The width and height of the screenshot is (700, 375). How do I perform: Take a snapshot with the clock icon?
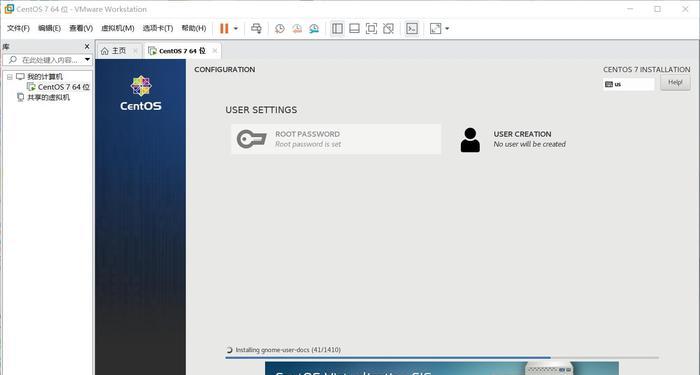tap(280, 29)
